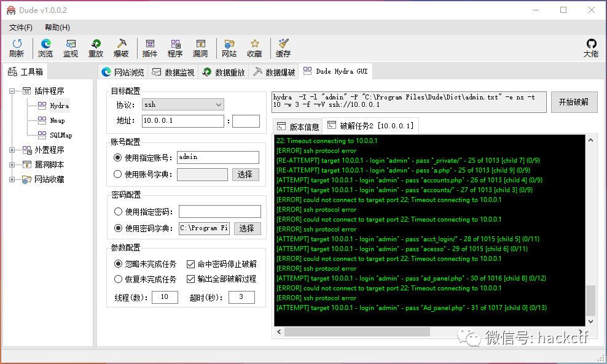Screen dimensions: 607x364
Task: Select Hydra in the plugin tree
Action: (x=59, y=106)
